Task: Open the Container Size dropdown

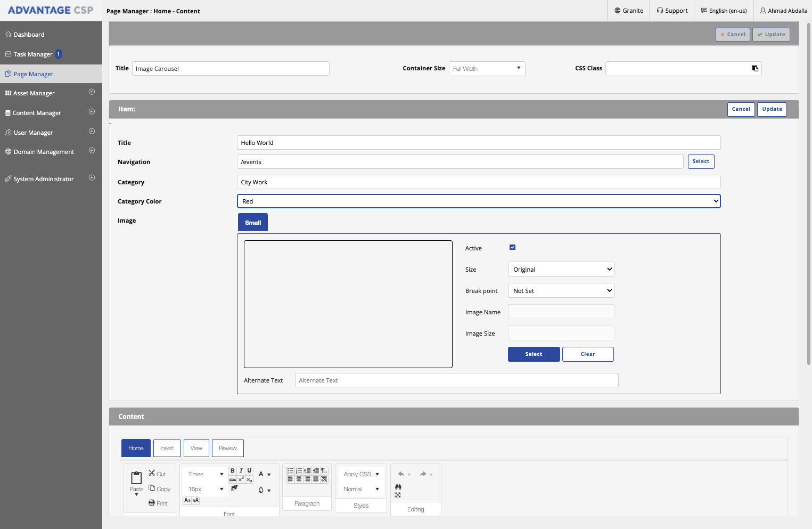Action: pos(487,69)
